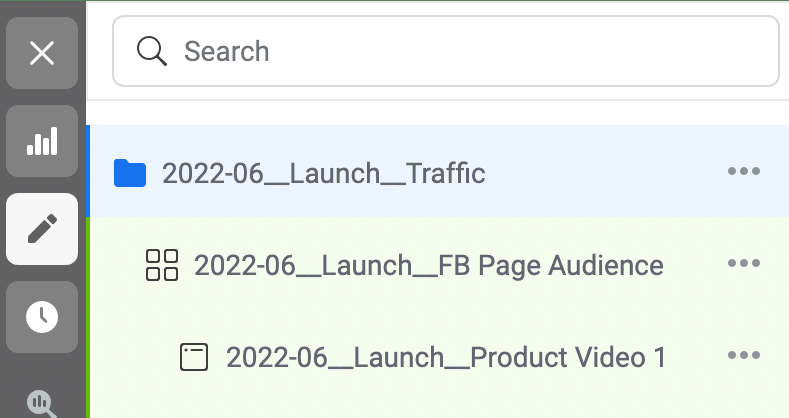
Task: Select the 2022-06__Launch__Traffic campaign name
Action: (x=323, y=173)
